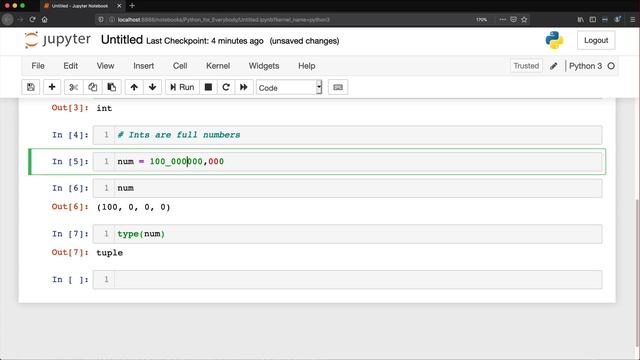Open the File menu
This screenshot has width=640, height=360.
(38, 66)
